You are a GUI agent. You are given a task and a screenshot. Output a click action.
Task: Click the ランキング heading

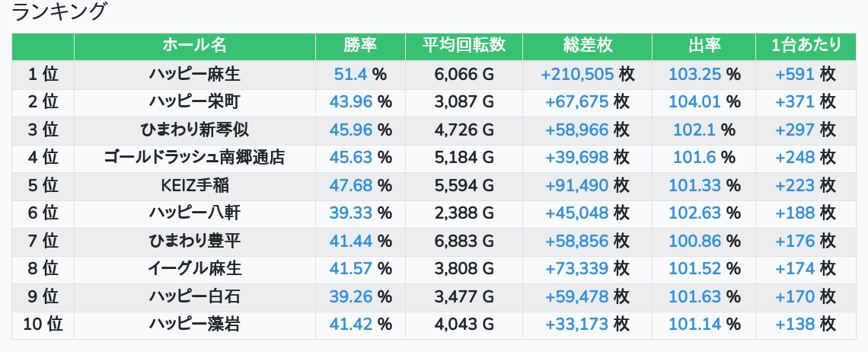pyautogui.click(x=61, y=12)
